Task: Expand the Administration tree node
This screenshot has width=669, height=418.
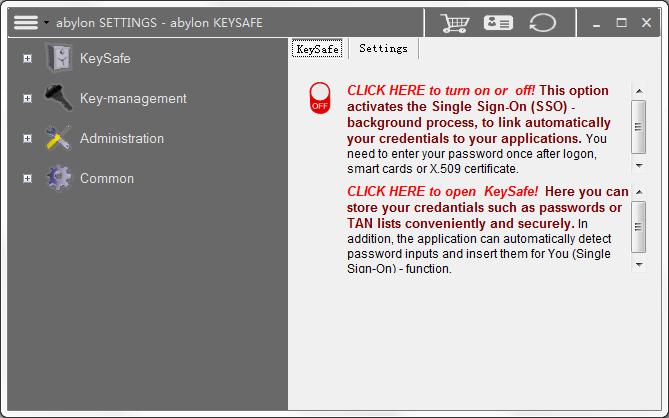Action: 27,139
